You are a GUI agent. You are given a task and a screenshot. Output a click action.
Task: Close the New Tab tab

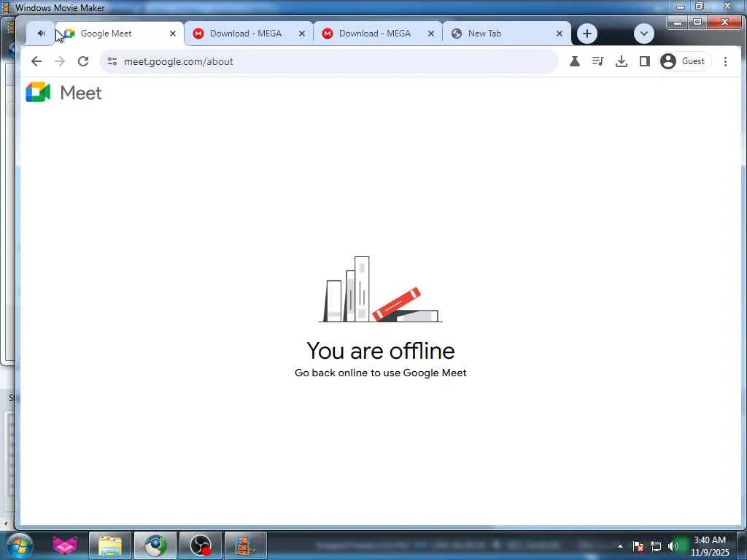pyautogui.click(x=560, y=34)
